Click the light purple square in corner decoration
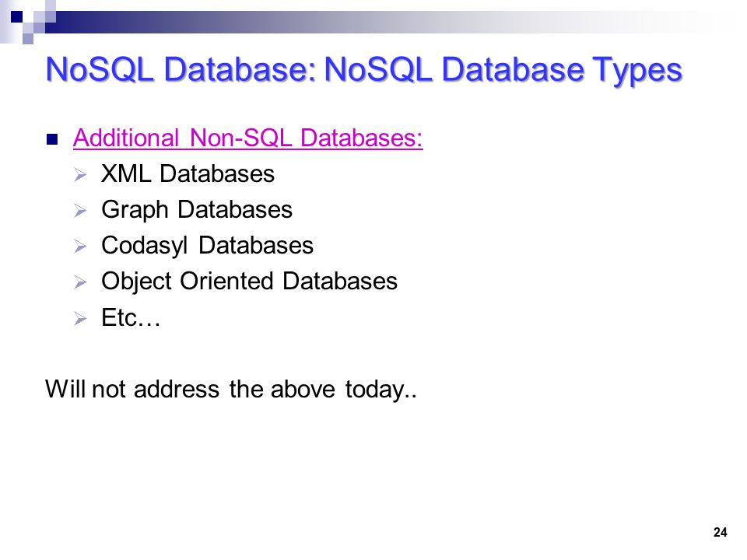The width and height of the screenshot is (747, 560). click(x=28, y=39)
